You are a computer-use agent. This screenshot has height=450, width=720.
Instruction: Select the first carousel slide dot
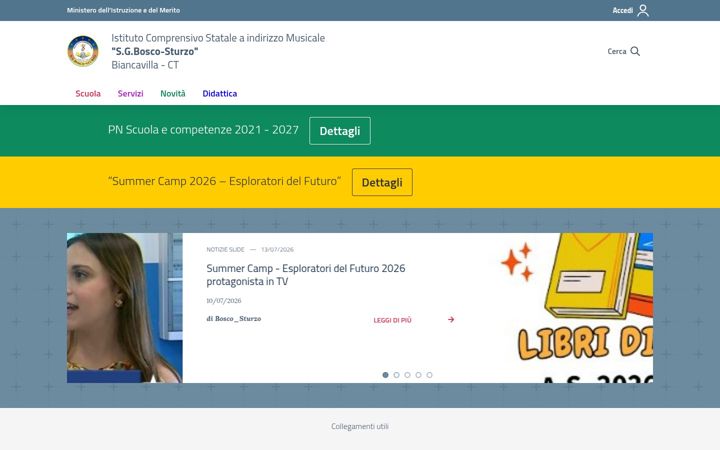coord(385,375)
